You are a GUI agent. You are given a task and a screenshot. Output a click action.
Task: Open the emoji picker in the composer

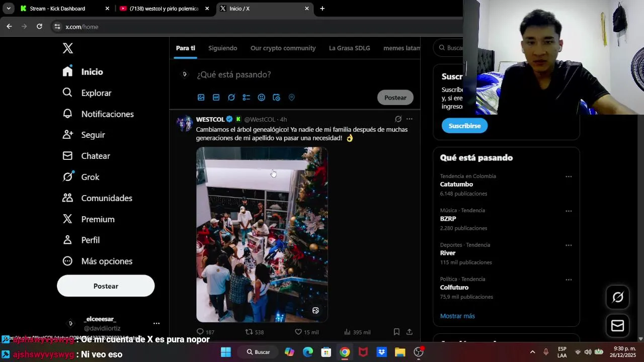tap(262, 98)
